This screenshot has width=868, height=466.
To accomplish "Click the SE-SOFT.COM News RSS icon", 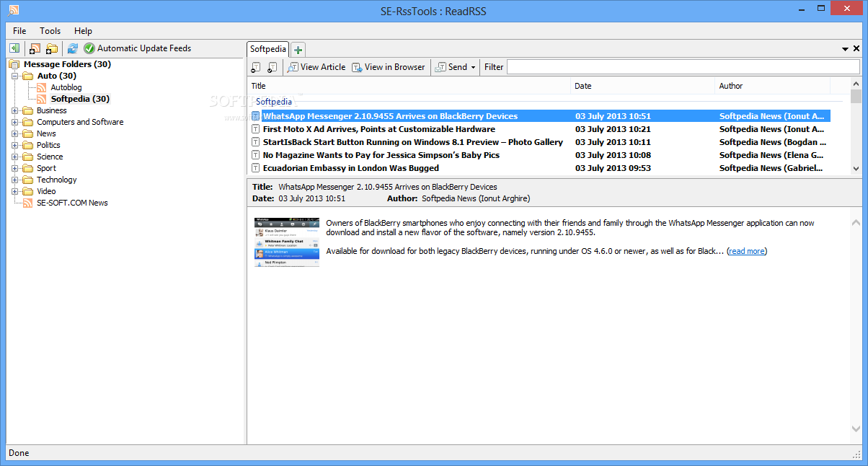I will (28, 203).
